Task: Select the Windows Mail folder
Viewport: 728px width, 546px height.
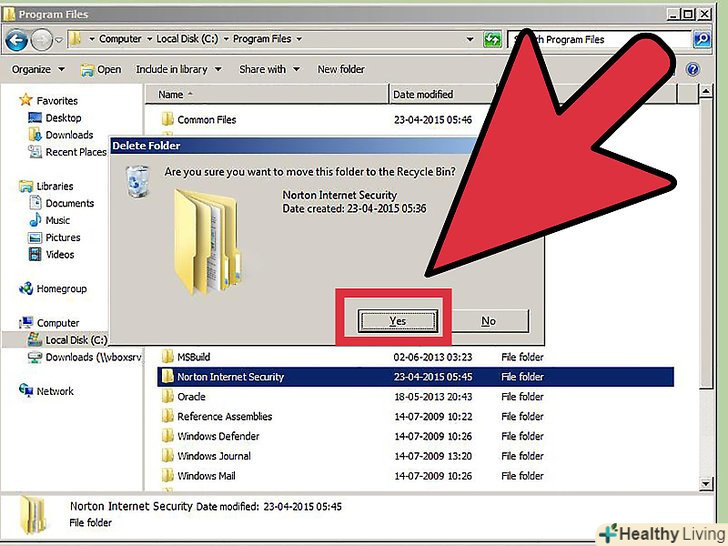Action: pos(206,476)
